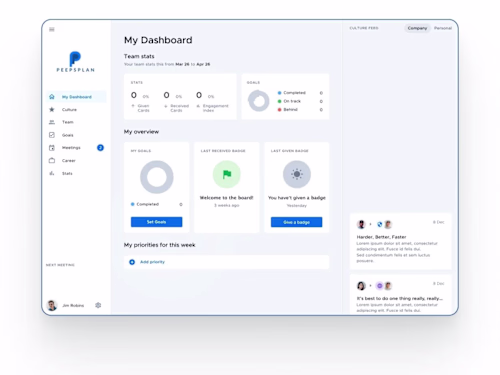The height and width of the screenshot is (375, 500).
Task: Click the Culture star icon
Action: (52, 109)
